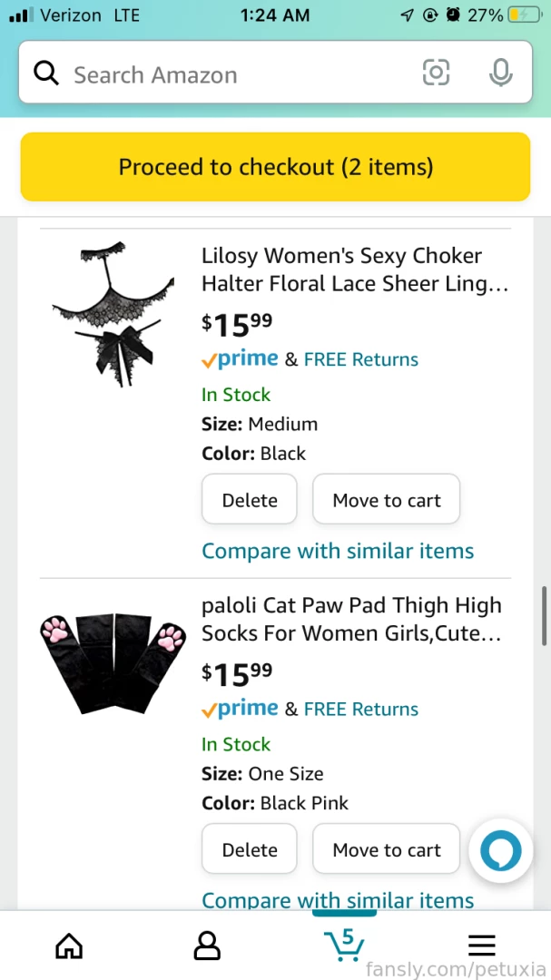This screenshot has height=980, width=551.
Task: Open the Lilosy Women's Choker title
Action: (355, 269)
